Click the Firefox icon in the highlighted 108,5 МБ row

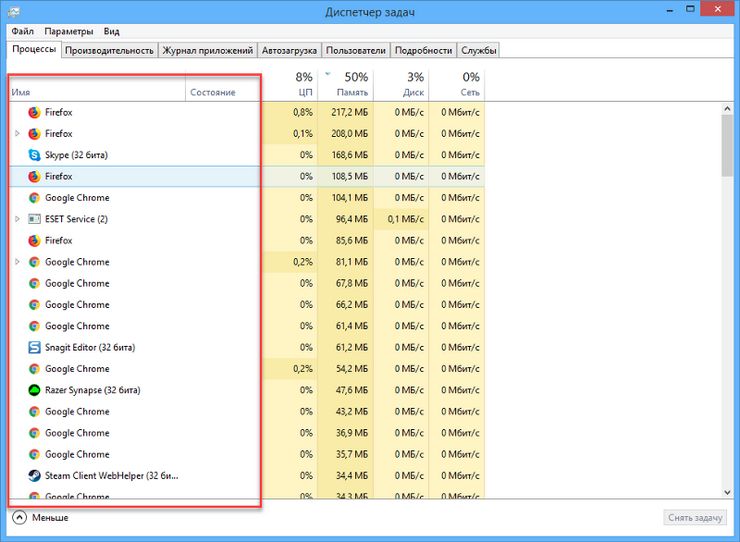(x=34, y=177)
